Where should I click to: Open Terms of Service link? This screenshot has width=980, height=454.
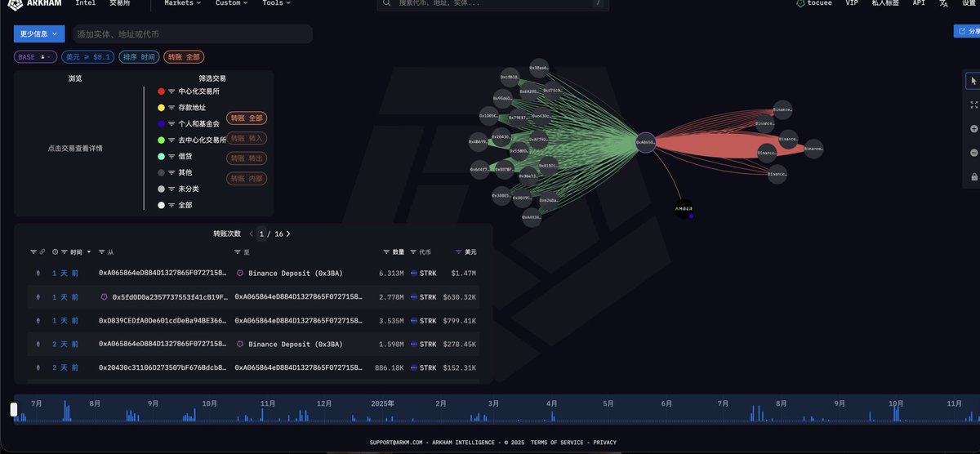pos(557,443)
